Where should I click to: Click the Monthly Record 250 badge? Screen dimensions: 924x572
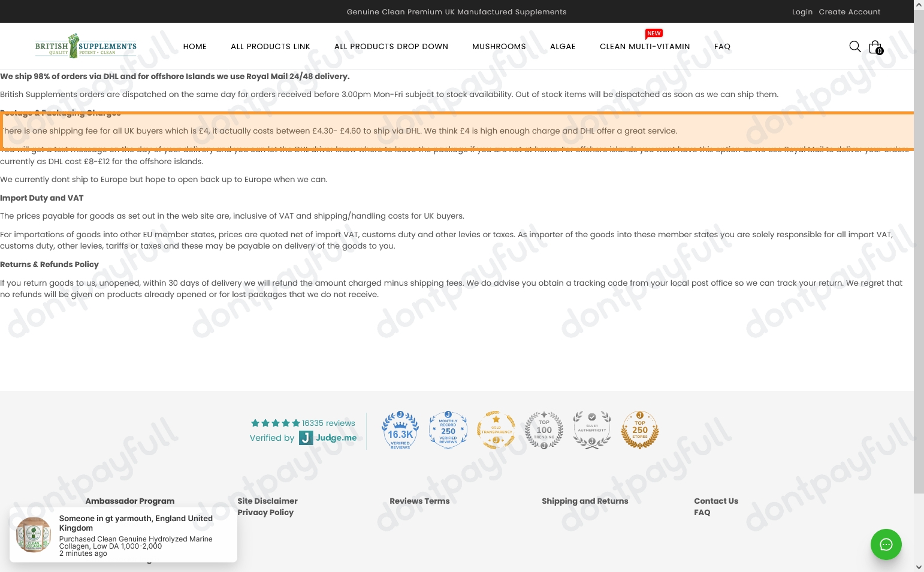(x=448, y=430)
